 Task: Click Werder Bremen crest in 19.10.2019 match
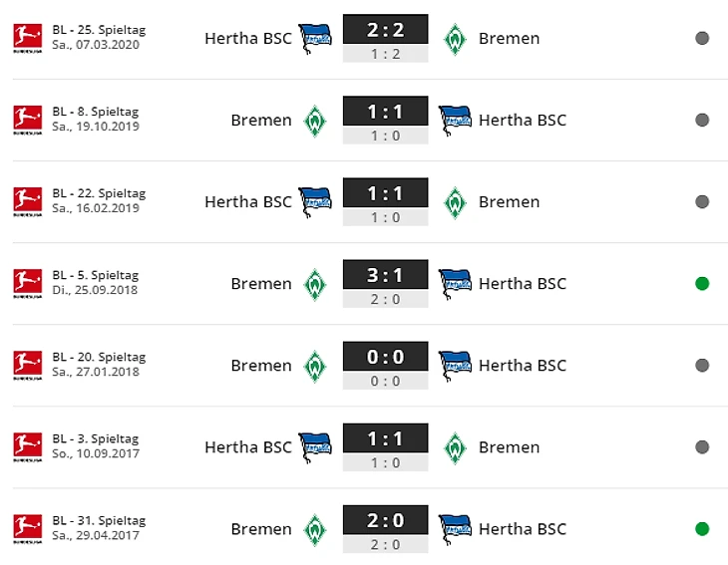pyautogui.click(x=315, y=122)
